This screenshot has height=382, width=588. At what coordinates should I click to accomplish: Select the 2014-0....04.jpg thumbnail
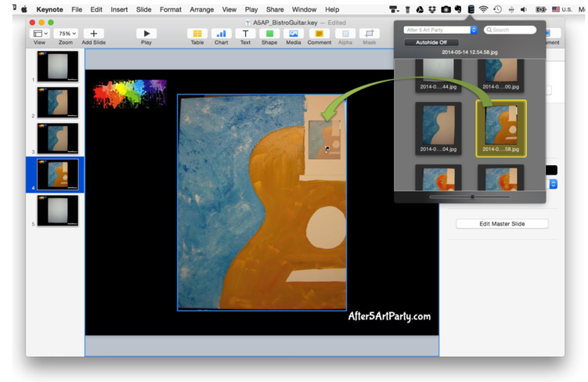pos(438,128)
